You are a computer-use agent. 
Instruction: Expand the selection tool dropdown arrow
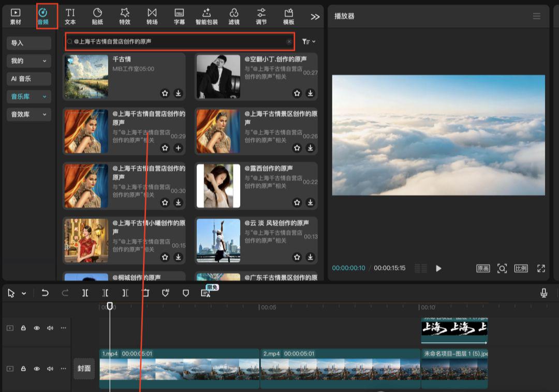23,293
